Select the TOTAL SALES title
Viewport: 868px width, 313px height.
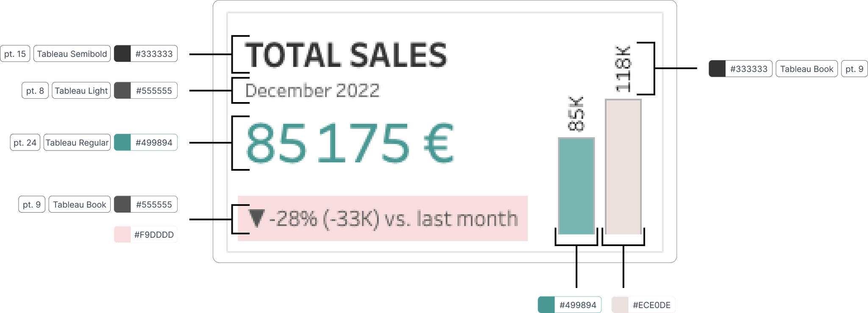[x=346, y=55]
